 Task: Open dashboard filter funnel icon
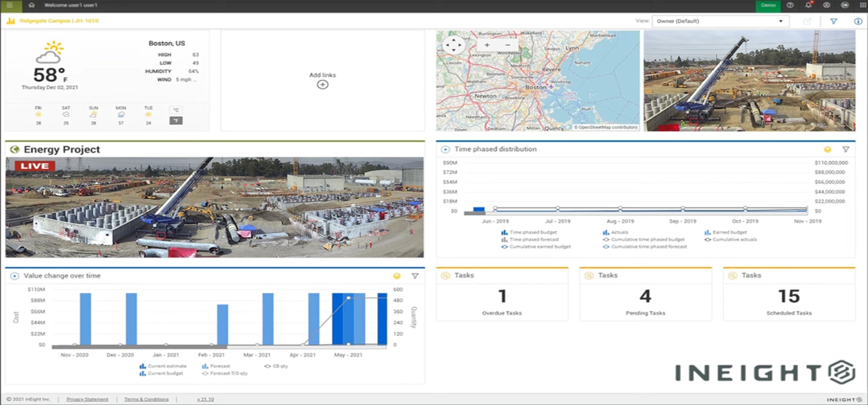pyautogui.click(x=834, y=21)
